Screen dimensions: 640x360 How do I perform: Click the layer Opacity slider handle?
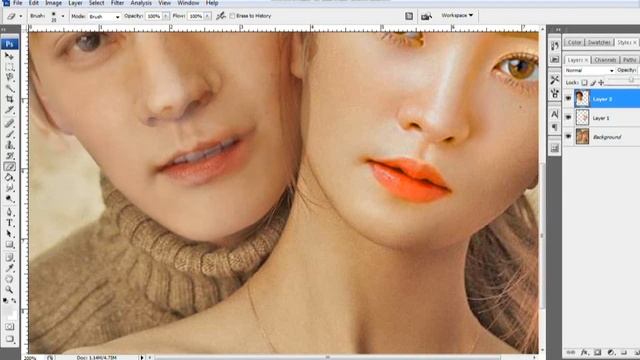click(x=631, y=80)
